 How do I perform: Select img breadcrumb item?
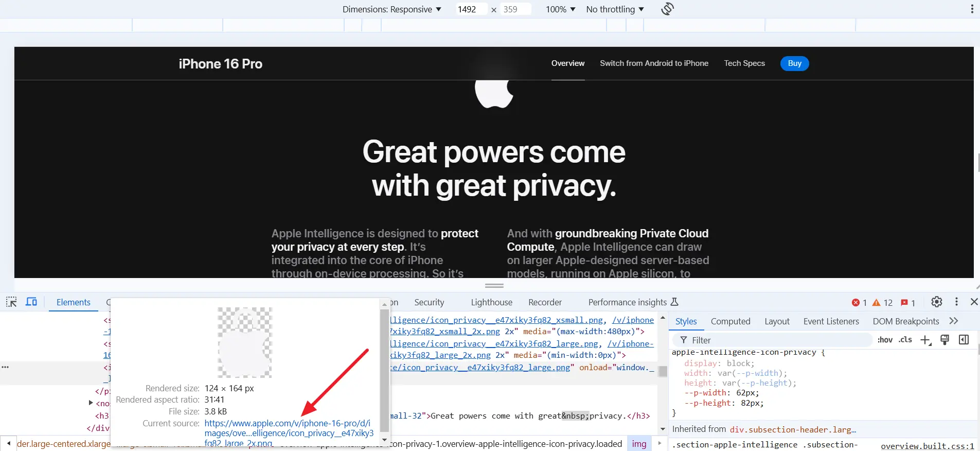click(x=639, y=444)
